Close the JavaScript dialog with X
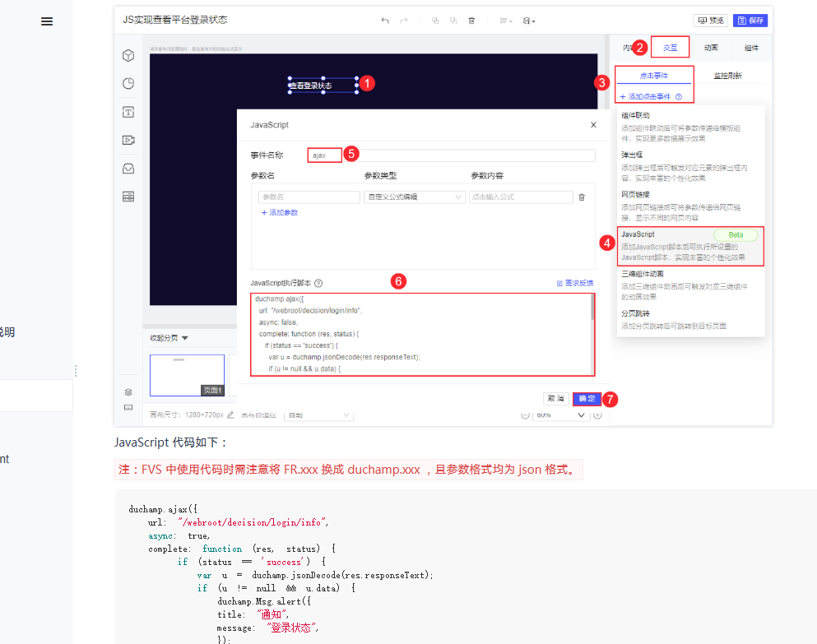The height and width of the screenshot is (644, 817). (x=593, y=124)
